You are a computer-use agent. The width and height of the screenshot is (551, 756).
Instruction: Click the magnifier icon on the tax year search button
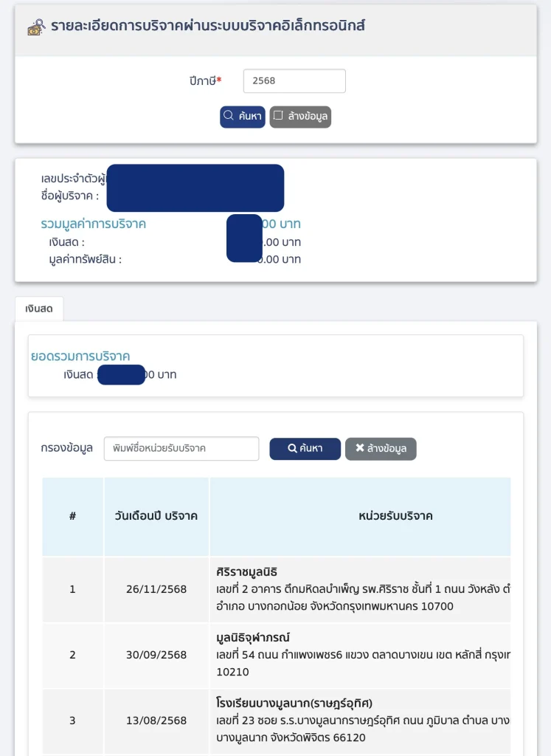click(x=229, y=116)
